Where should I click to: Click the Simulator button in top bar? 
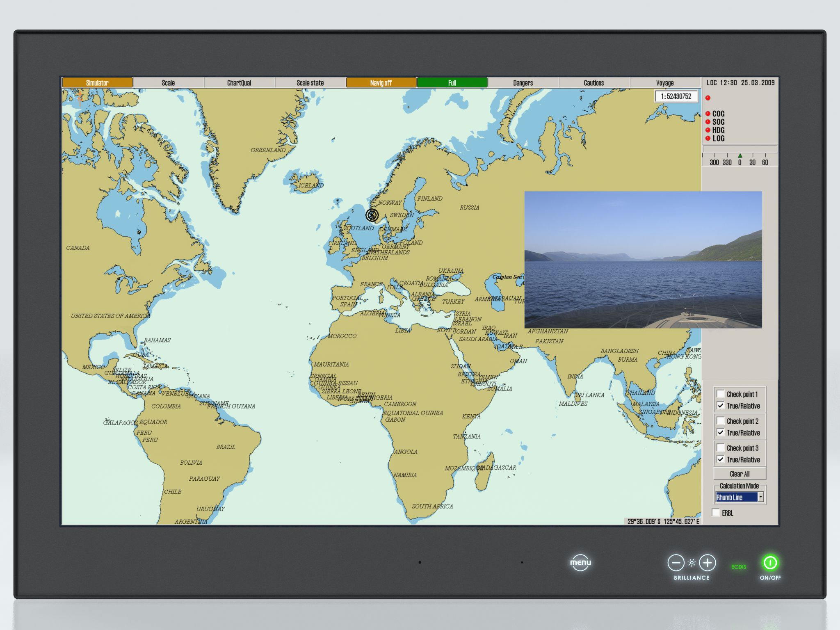pyautogui.click(x=97, y=83)
